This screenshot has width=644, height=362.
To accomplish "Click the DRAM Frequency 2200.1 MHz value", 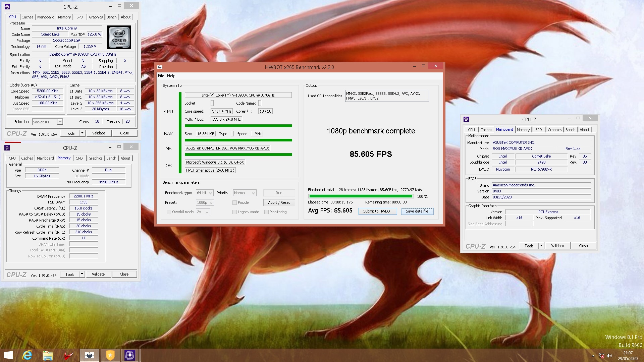I will (84, 196).
